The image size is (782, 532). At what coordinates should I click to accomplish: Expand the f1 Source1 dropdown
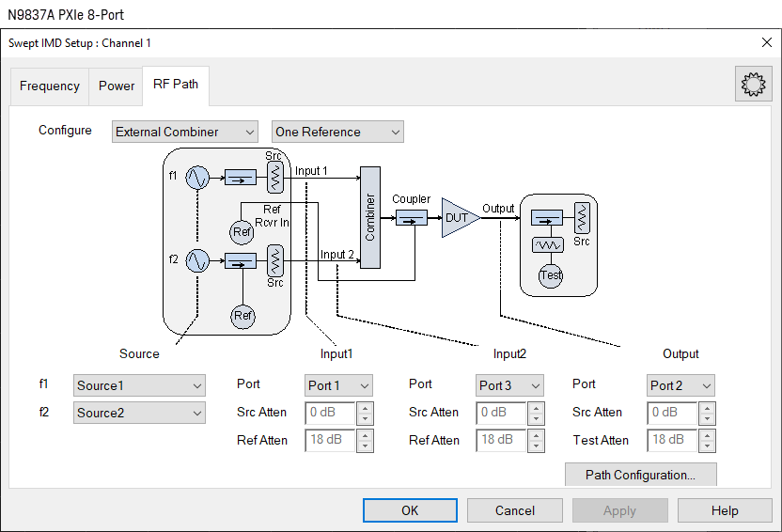coord(139,385)
